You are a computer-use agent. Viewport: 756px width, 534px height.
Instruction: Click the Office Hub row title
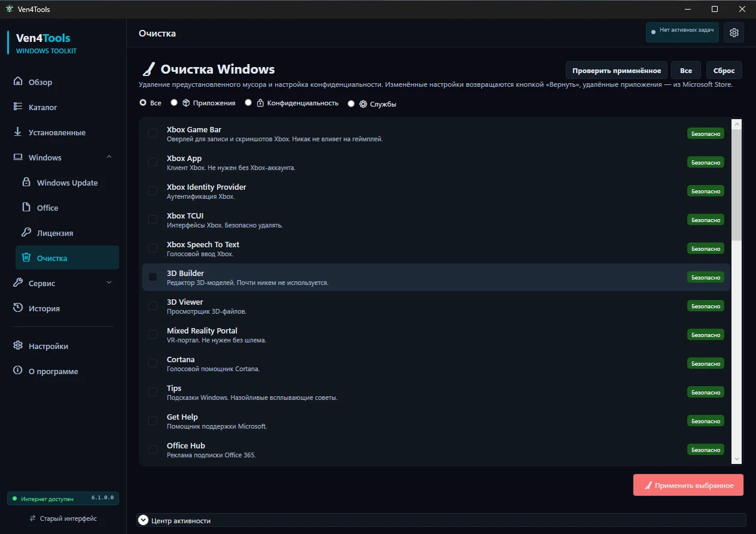pos(186,445)
